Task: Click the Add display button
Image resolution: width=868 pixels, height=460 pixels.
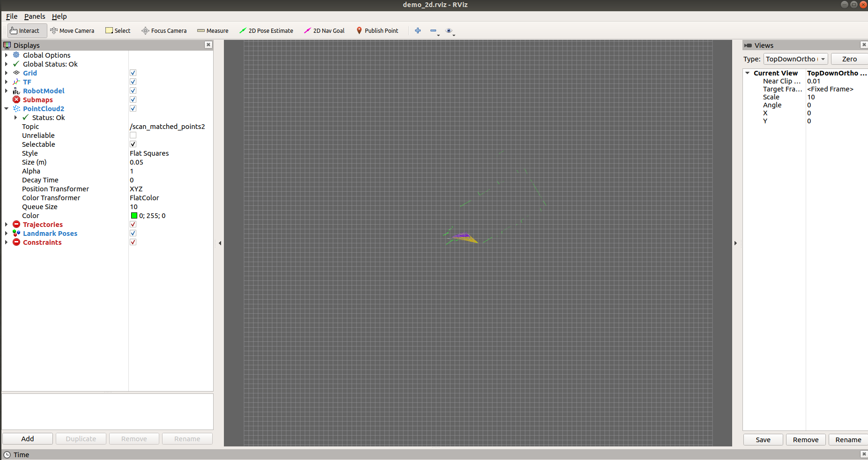Action: [x=28, y=439]
